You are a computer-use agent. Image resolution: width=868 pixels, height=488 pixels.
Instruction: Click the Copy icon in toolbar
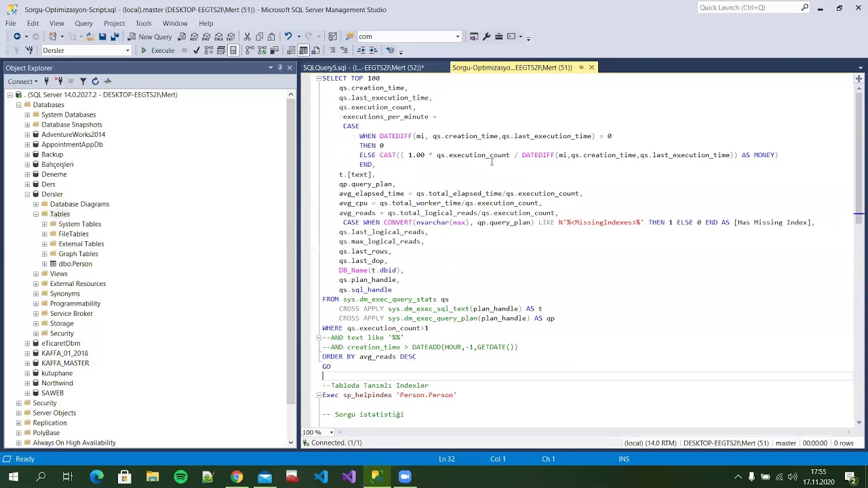pyautogui.click(x=260, y=37)
